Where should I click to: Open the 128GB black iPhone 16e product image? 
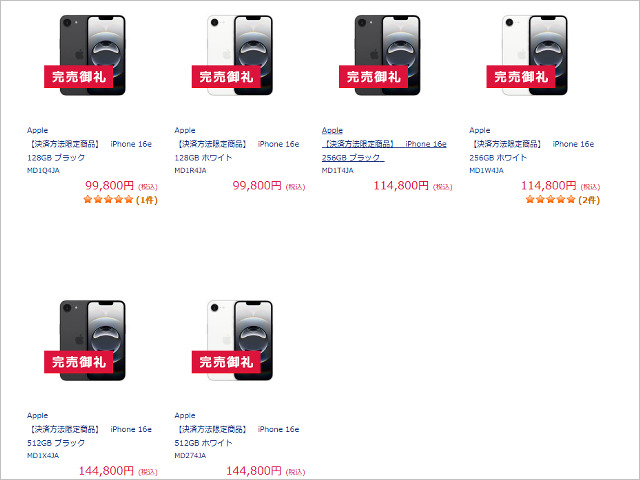tap(92, 55)
